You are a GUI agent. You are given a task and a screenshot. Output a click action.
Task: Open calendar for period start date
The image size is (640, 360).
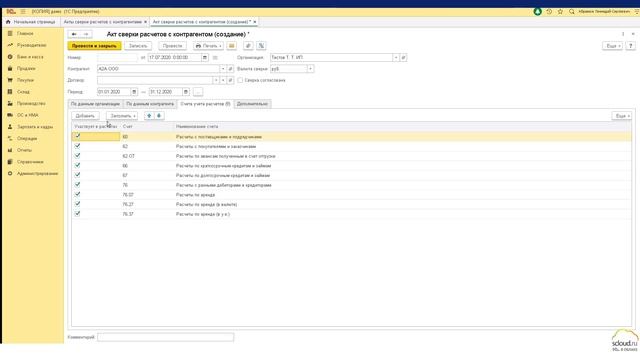(134, 92)
